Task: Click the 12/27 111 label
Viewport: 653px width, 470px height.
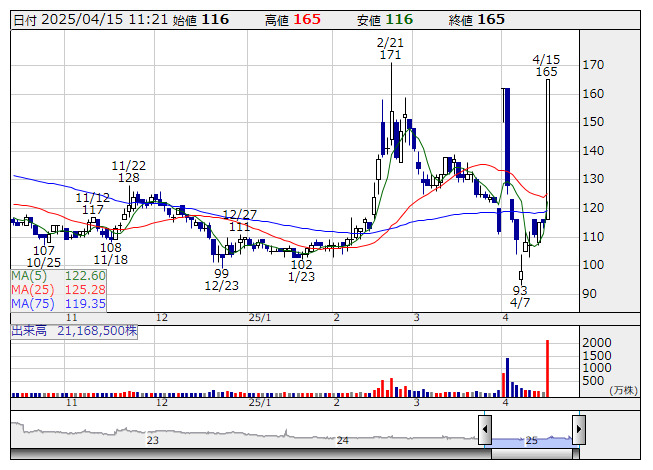Action: pos(239,221)
